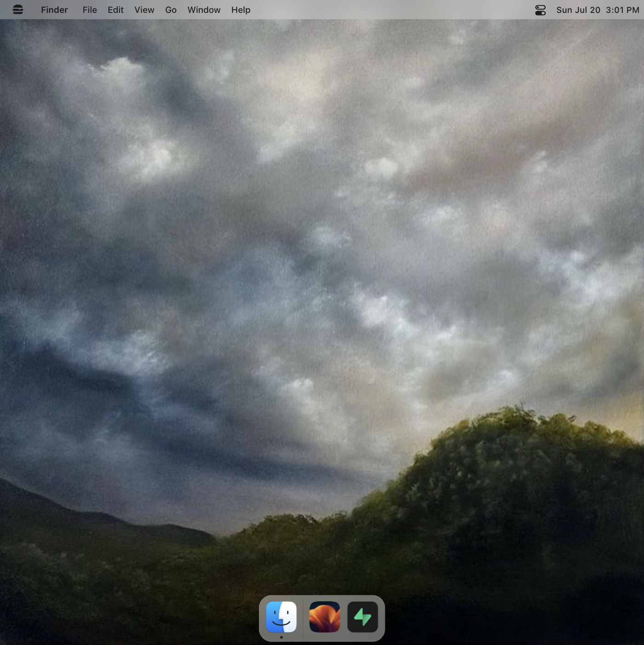Select the green lightning bolt Dock icon
Viewport: 644px width, 645px height.
362,617
